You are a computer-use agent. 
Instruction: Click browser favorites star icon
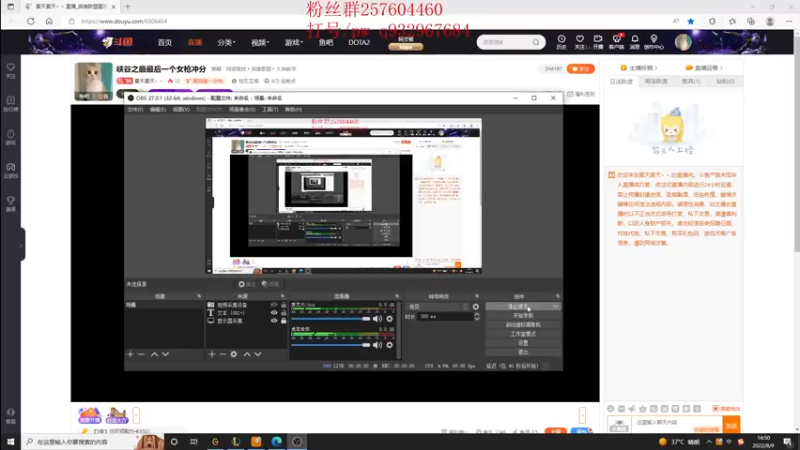pyautogui.click(x=691, y=21)
